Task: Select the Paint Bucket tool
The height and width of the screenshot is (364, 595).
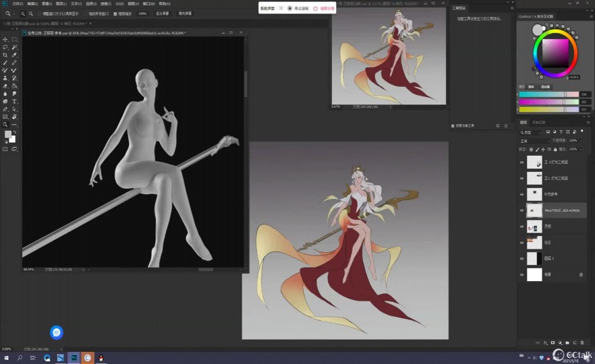Action: [14, 86]
